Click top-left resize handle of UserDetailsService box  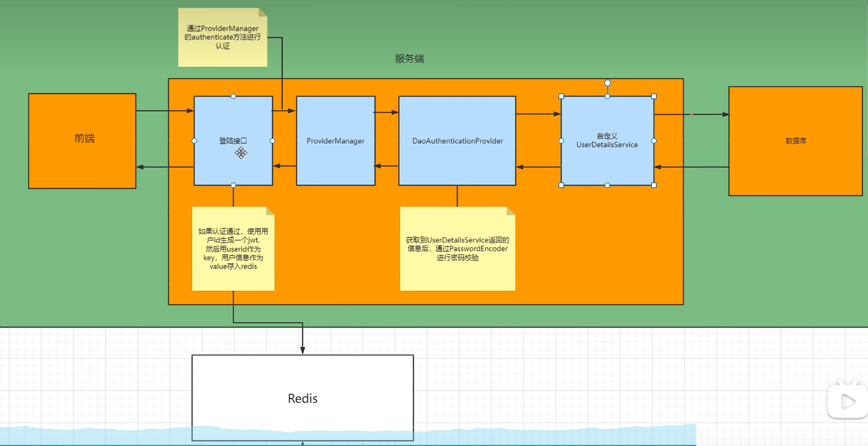[x=561, y=96]
